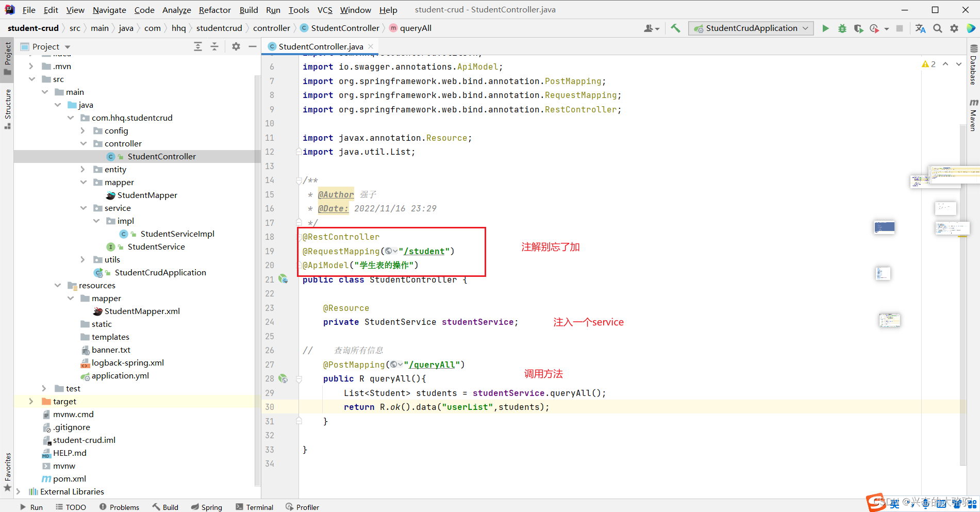Collapse the controller package in project tree

click(83, 143)
